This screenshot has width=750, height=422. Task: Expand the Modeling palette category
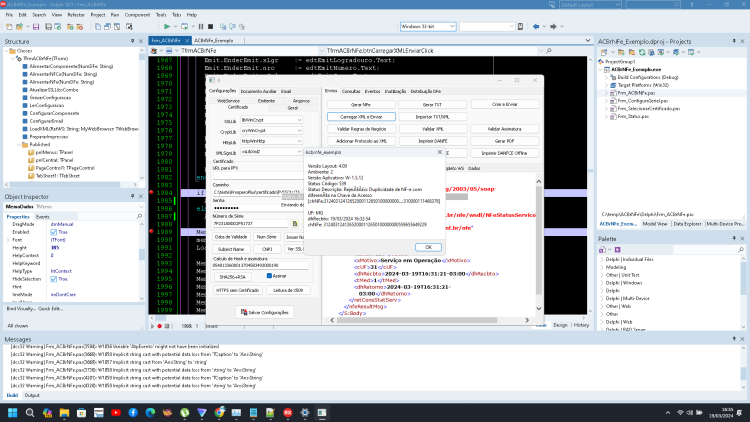pos(602,267)
